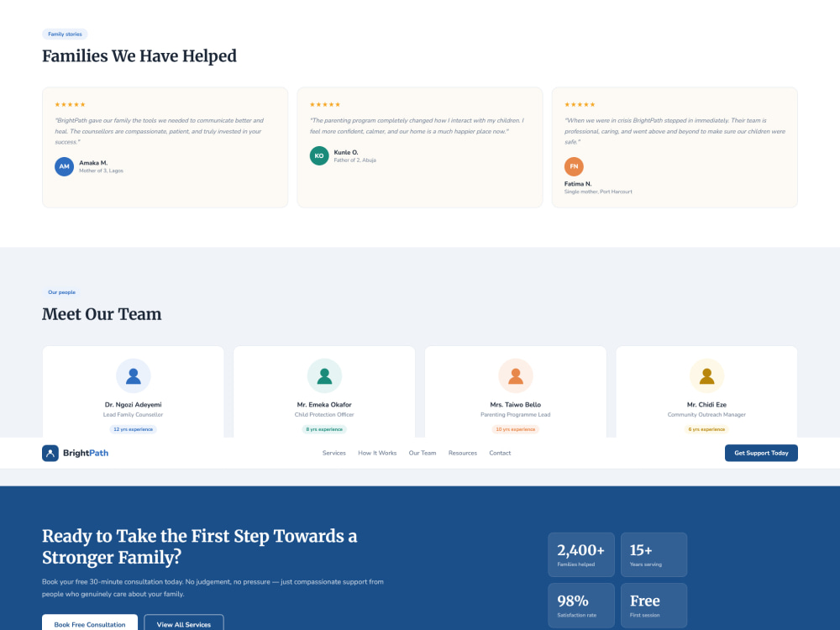Click the Community Outreach Manager title
This screenshot has width=840, height=630.
pos(706,415)
